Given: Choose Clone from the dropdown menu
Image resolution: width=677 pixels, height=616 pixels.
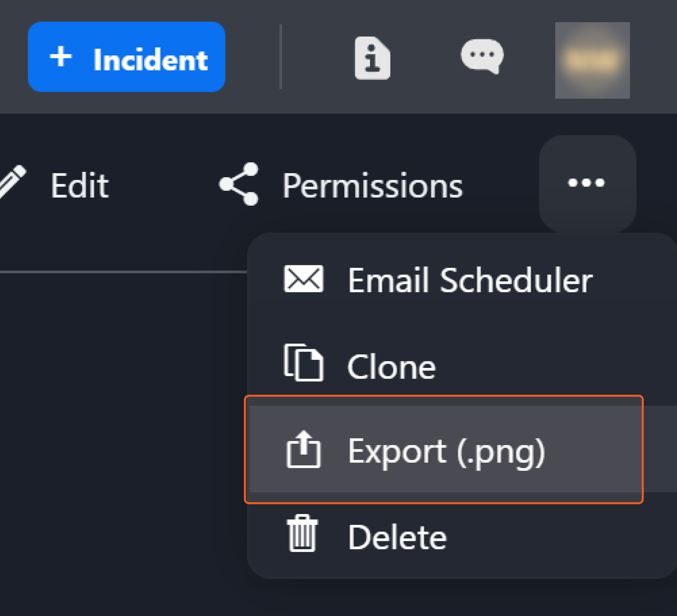Looking at the screenshot, I should coord(391,367).
